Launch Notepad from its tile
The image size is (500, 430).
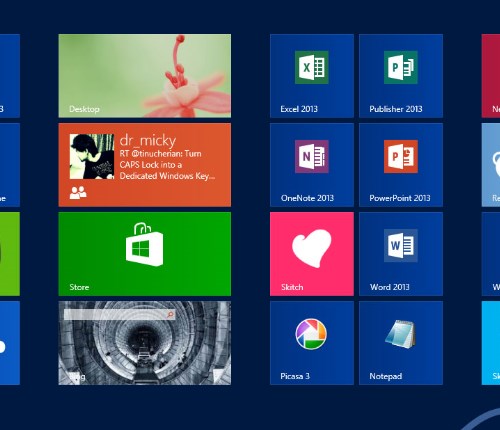pyautogui.click(x=401, y=343)
